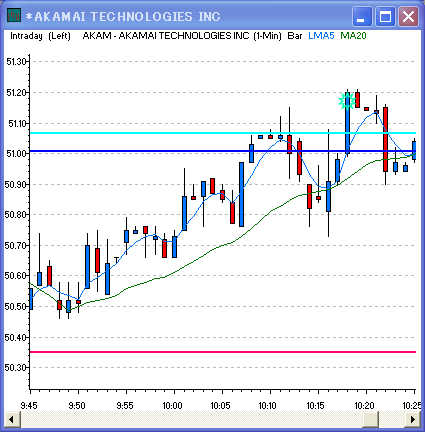The height and width of the screenshot is (432, 425).
Task: Click the Intraday label in header
Action: 26,36
